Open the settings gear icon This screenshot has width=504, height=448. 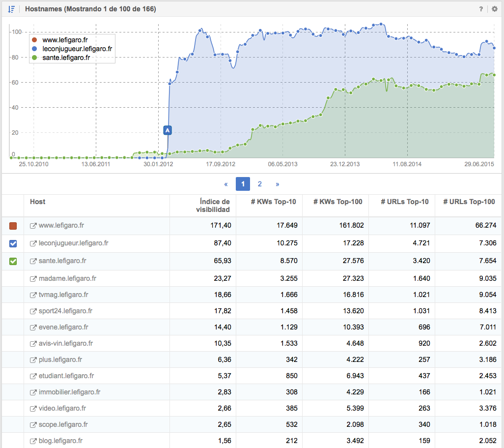[494, 9]
